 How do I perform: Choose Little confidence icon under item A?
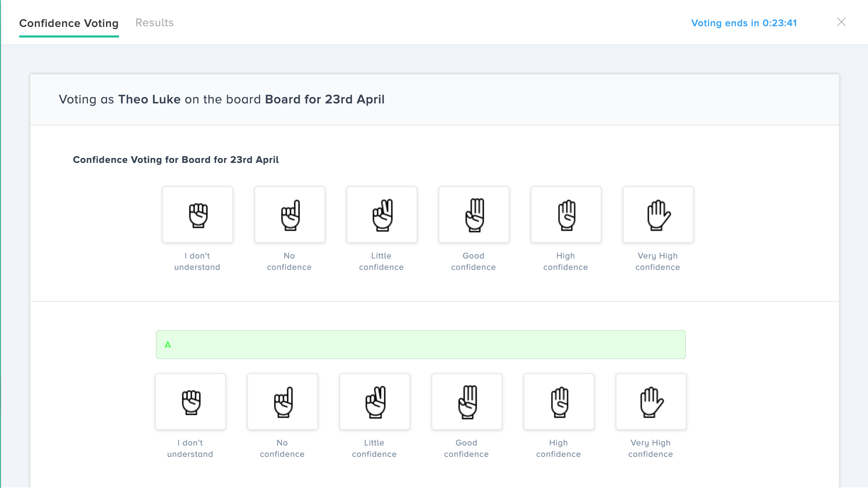(375, 402)
